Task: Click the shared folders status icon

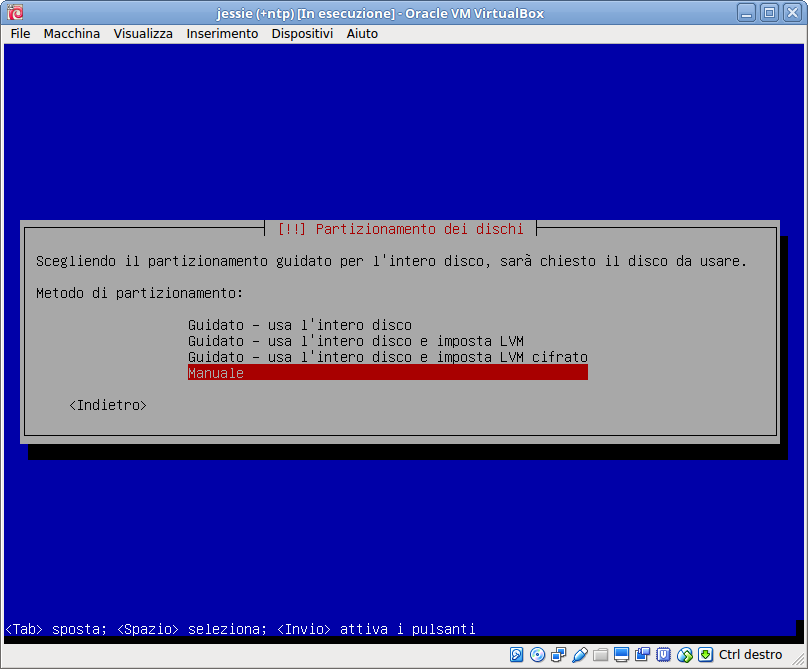Action: 600,655
